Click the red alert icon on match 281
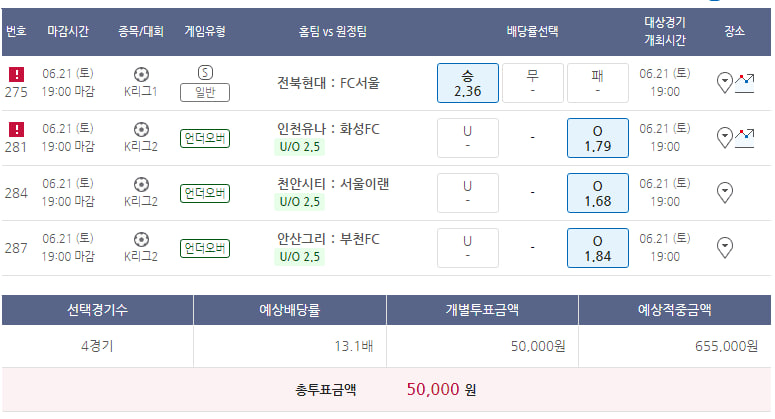775x419 pixels. pyautogui.click(x=16, y=129)
